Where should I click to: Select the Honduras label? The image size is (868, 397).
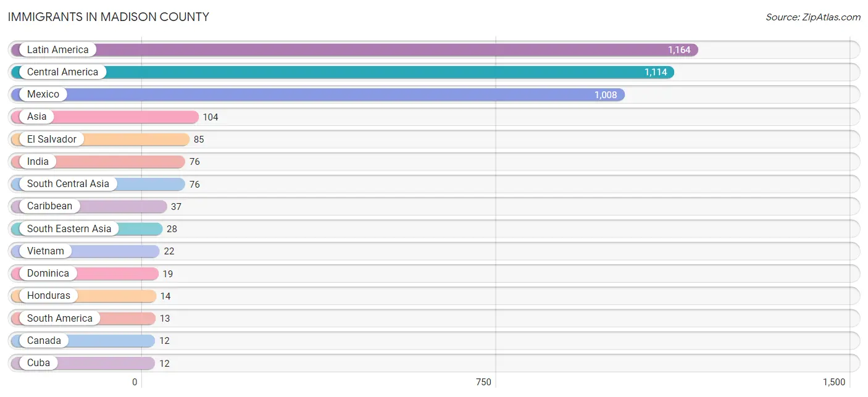pos(49,295)
